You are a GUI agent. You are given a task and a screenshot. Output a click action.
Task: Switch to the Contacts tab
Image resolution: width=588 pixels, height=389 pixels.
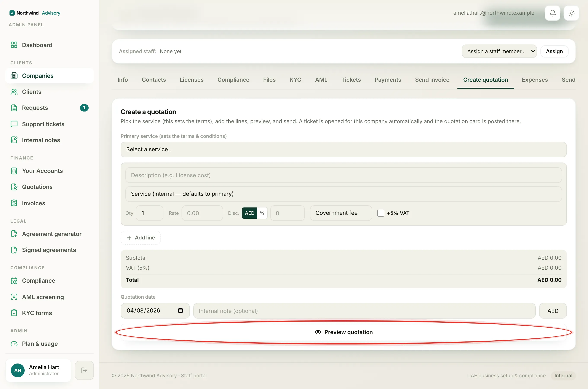coord(154,80)
